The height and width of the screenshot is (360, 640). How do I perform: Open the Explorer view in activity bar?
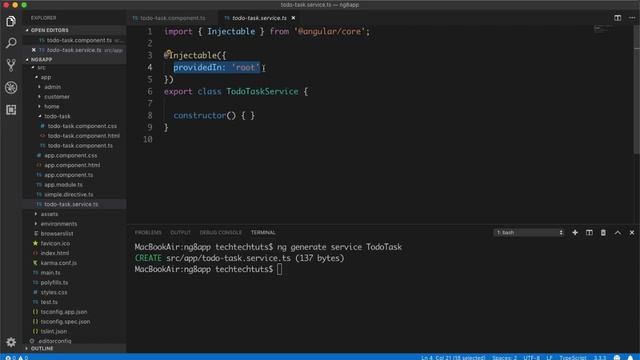coord(11,21)
